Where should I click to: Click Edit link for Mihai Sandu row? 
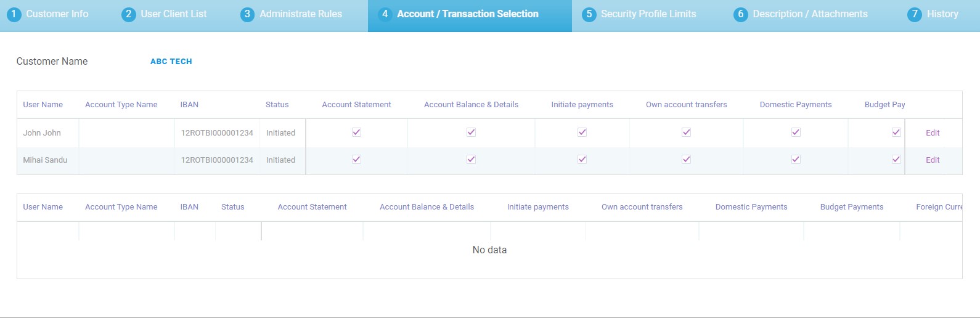(x=933, y=160)
